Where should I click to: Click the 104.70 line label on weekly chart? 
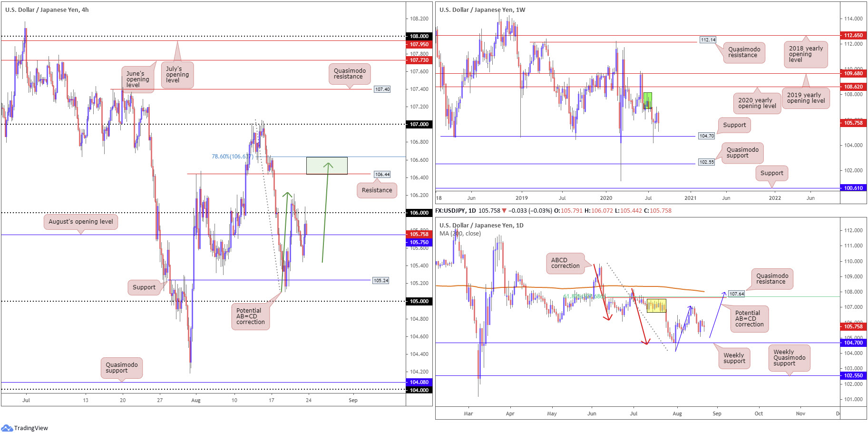tap(706, 136)
